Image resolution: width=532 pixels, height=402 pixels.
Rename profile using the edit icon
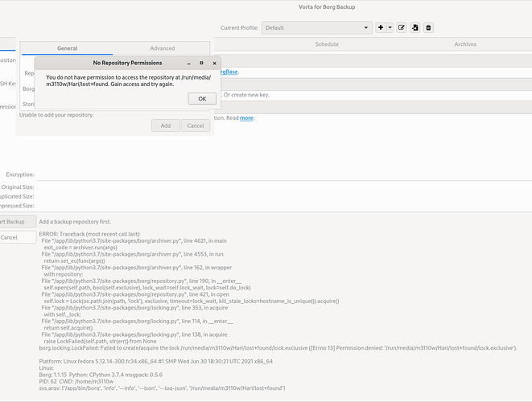tap(402, 28)
